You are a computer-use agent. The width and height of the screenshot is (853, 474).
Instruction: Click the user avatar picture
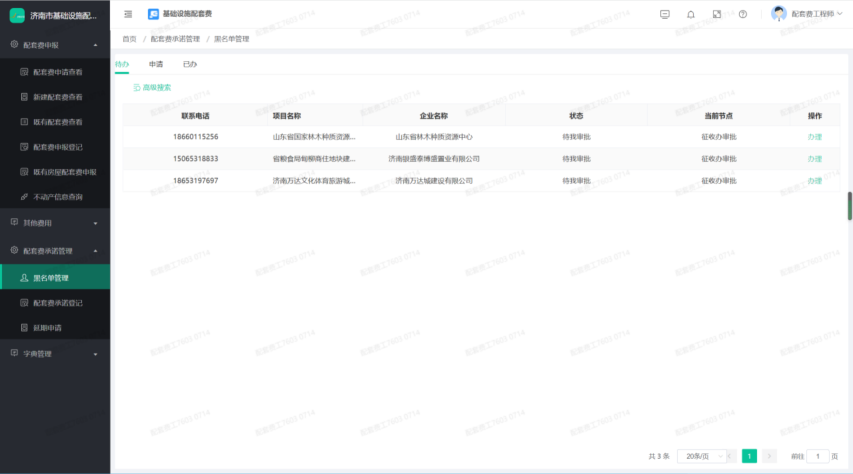pyautogui.click(x=779, y=14)
